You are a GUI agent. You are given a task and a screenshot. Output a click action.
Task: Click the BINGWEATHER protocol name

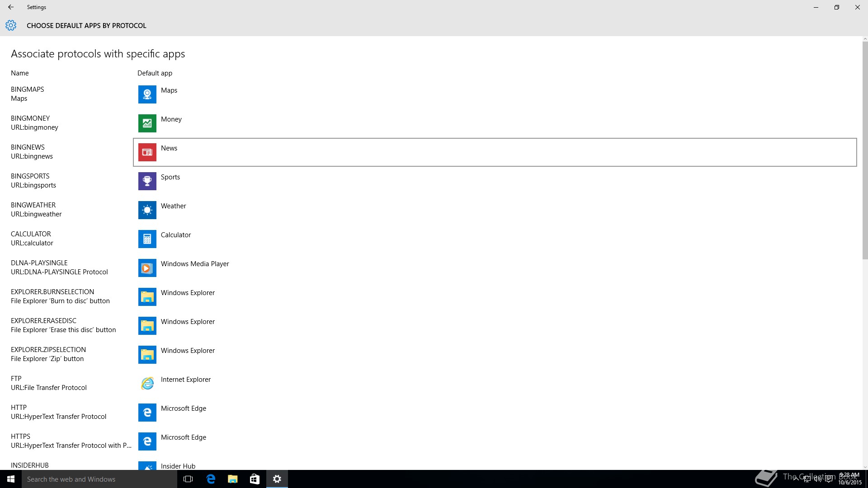[33, 205]
